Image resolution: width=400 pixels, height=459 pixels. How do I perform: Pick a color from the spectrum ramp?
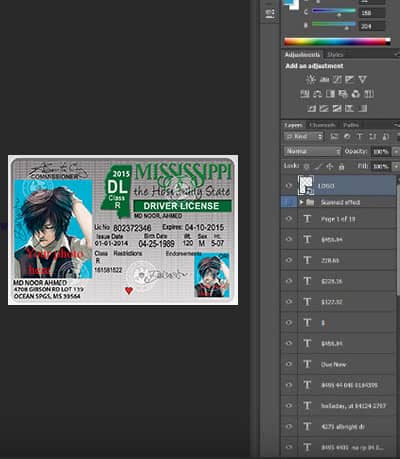pyautogui.click(x=337, y=42)
